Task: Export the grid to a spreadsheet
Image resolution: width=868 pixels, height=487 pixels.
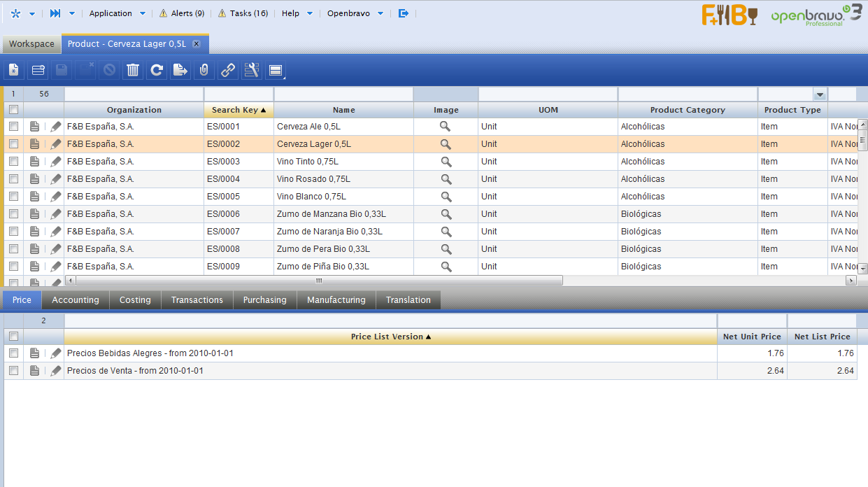Action: [180, 70]
